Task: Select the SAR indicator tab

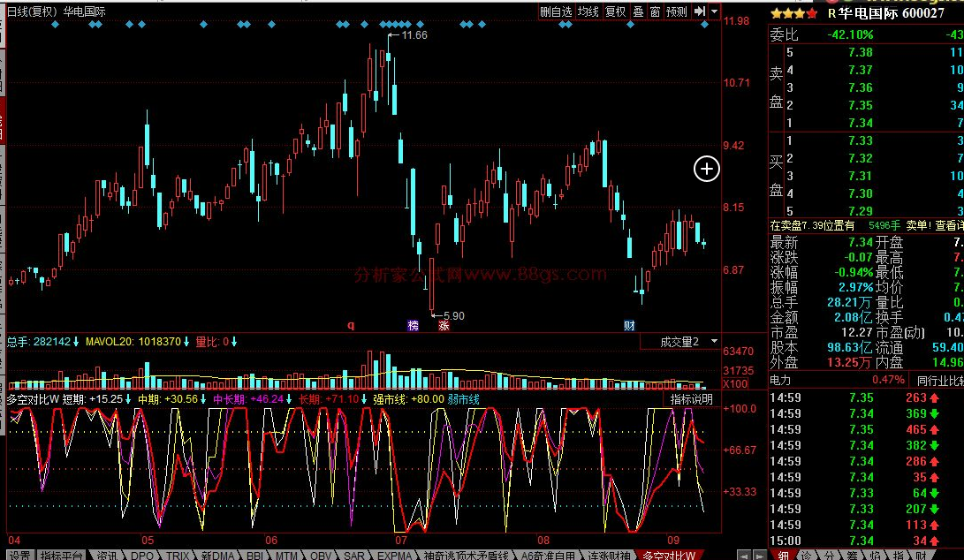Action: tap(353, 555)
